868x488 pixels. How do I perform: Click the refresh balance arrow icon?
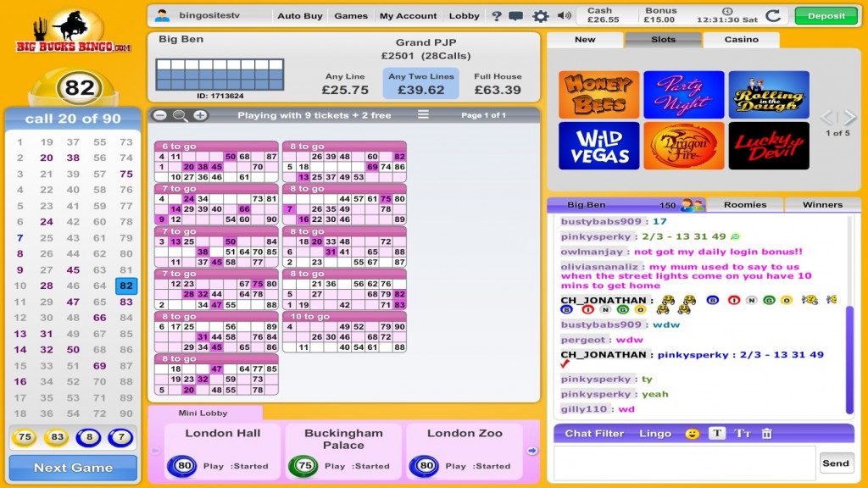point(773,15)
